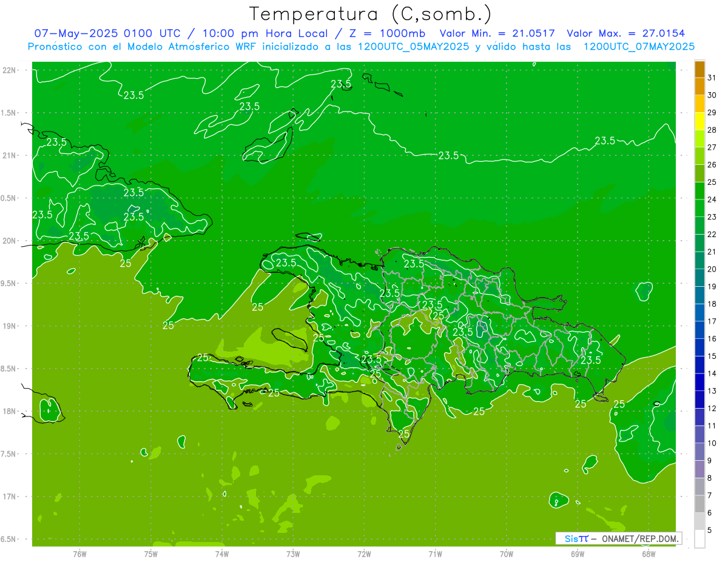Click the '74W' longitude label

point(222,554)
